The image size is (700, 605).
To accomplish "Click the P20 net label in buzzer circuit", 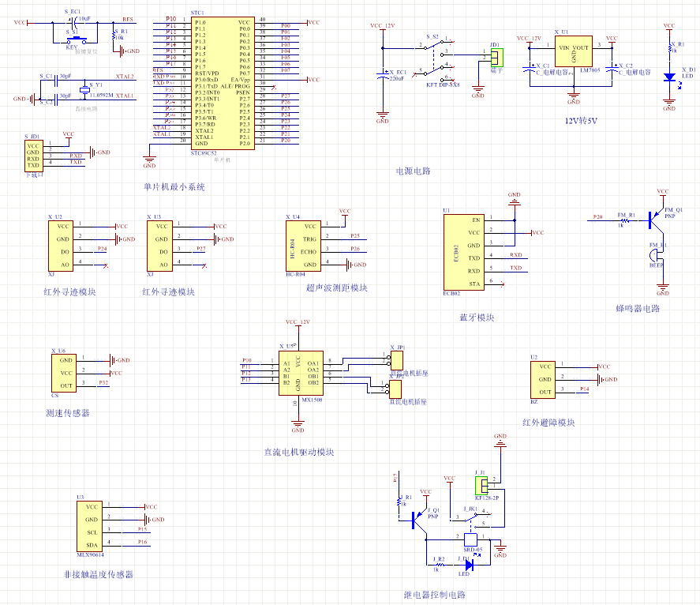I will pos(597,216).
